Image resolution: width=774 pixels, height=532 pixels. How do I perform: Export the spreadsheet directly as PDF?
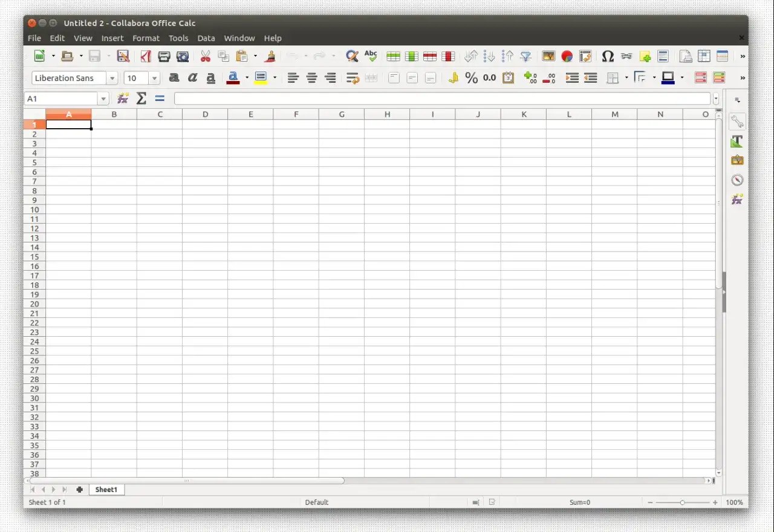coord(145,56)
